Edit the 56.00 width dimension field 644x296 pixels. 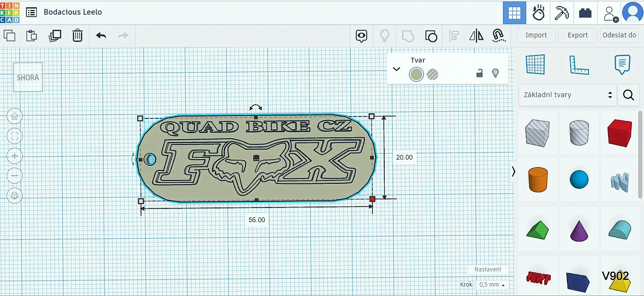click(256, 220)
